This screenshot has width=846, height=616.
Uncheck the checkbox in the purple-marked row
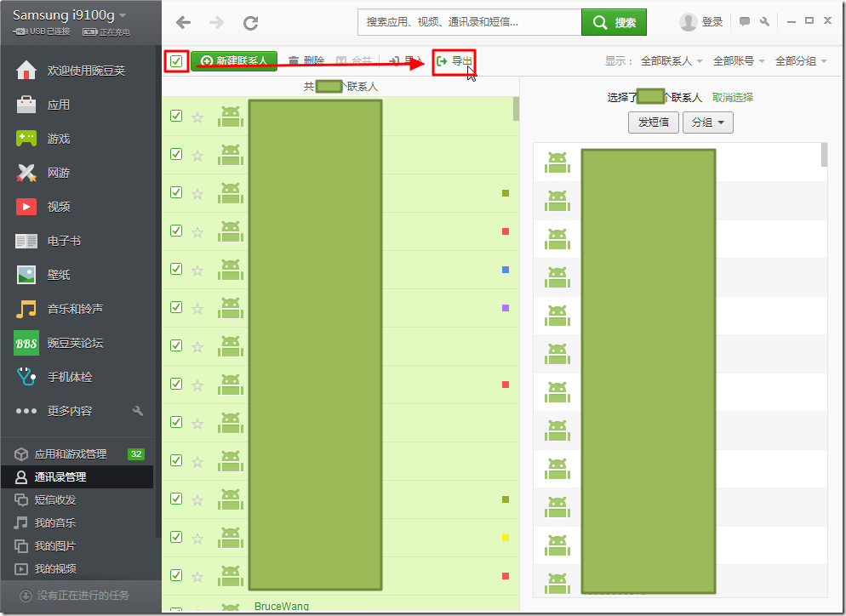click(176, 307)
